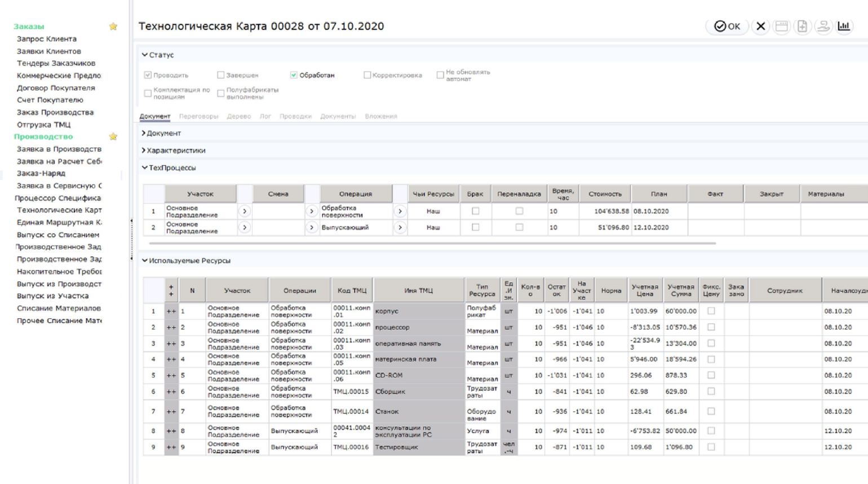Click the hand icon in the header toolbar
The image size is (868, 484).
pyautogui.click(x=823, y=26)
